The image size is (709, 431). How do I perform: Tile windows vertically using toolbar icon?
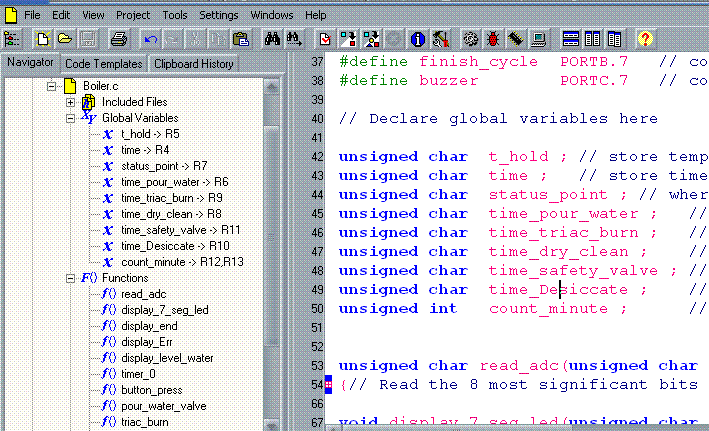point(592,39)
